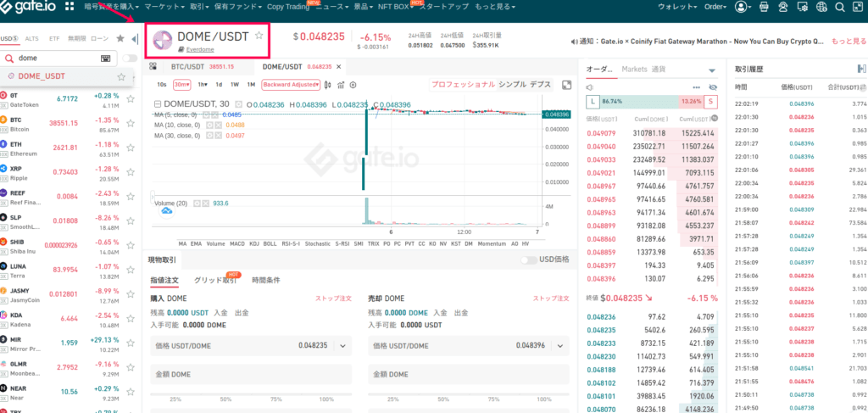Image resolution: width=868 pixels, height=413 pixels.
Task: Click the もっと見る link beside the notice
Action: 849,42
